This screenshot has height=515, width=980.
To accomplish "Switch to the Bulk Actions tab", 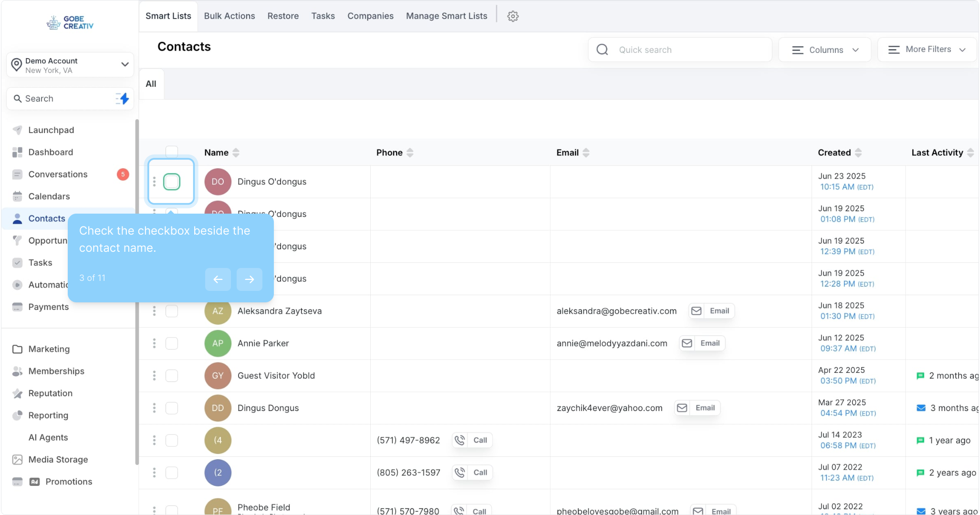I will 229,16.
